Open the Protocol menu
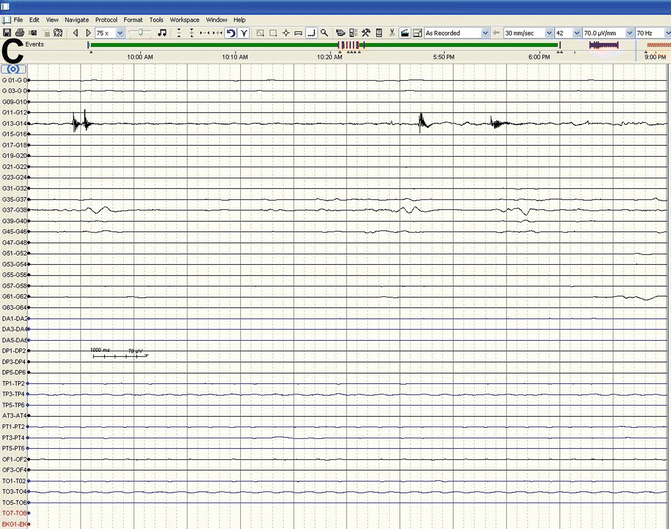The width and height of the screenshot is (671, 529). [x=106, y=19]
